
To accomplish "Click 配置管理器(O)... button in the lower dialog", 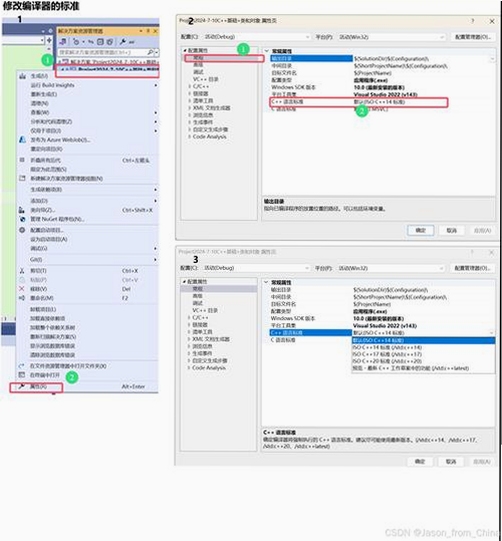I will click(x=471, y=268).
